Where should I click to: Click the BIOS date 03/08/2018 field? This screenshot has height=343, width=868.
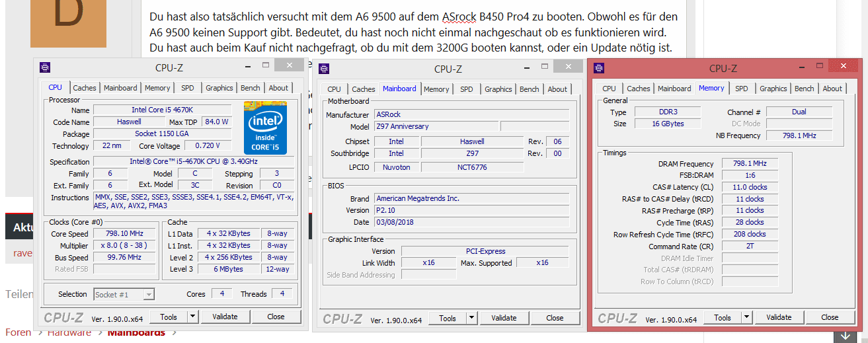471,222
